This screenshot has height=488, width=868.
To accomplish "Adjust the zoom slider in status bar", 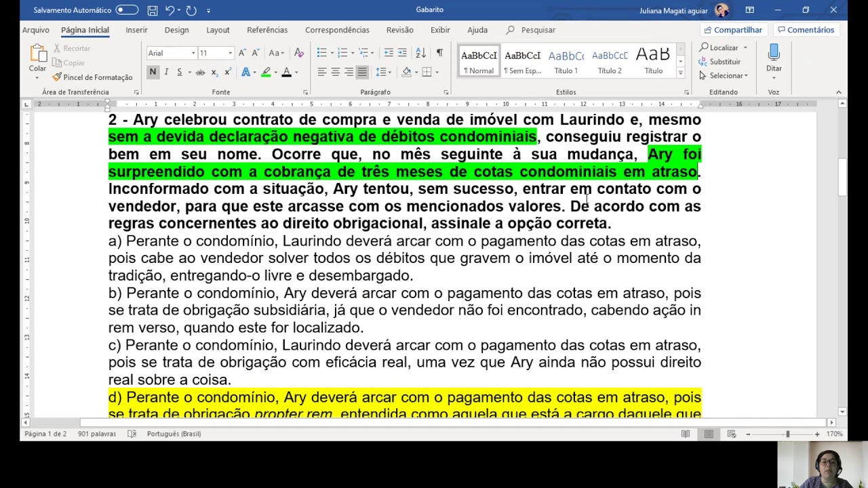I will coord(787,434).
